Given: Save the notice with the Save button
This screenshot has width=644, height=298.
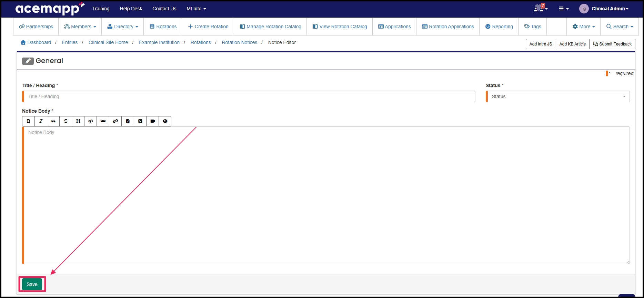Looking at the screenshot, I should [32, 284].
